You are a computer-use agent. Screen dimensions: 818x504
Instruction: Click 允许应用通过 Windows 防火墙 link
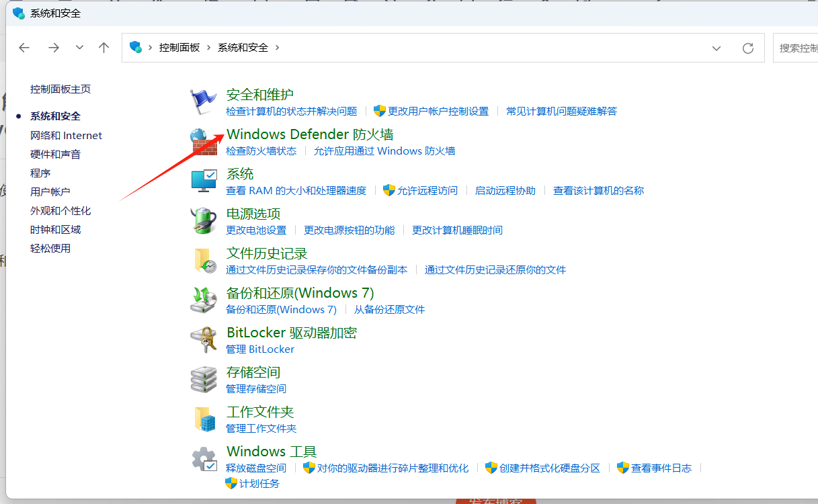pyautogui.click(x=384, y=151)
